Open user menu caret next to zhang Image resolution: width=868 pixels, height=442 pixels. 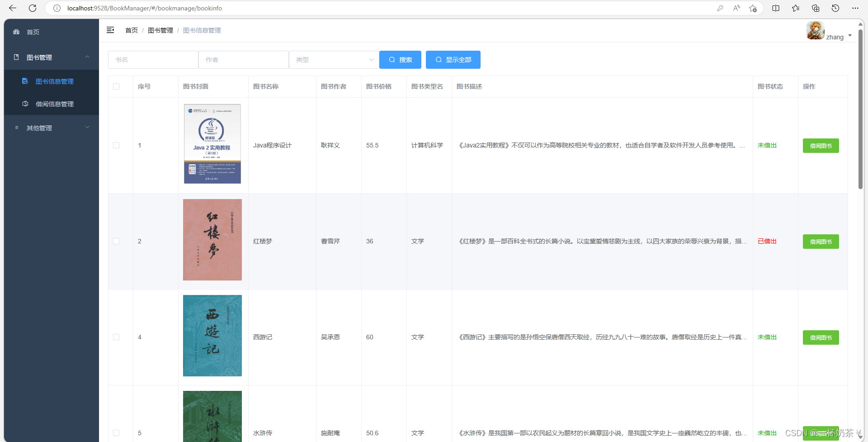850,35
